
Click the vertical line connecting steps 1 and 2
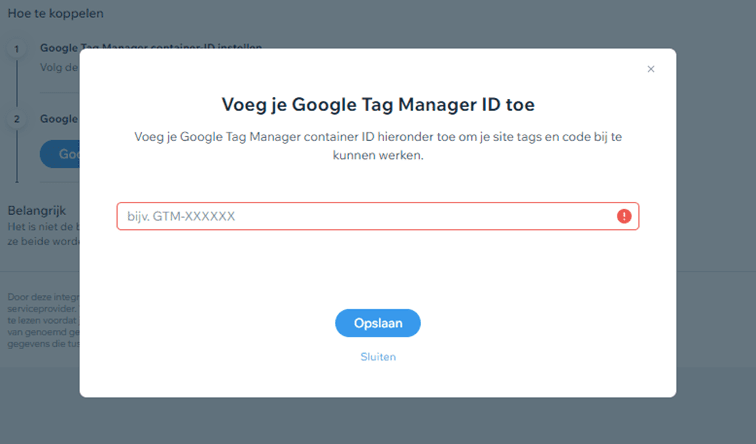click(16, 83)
